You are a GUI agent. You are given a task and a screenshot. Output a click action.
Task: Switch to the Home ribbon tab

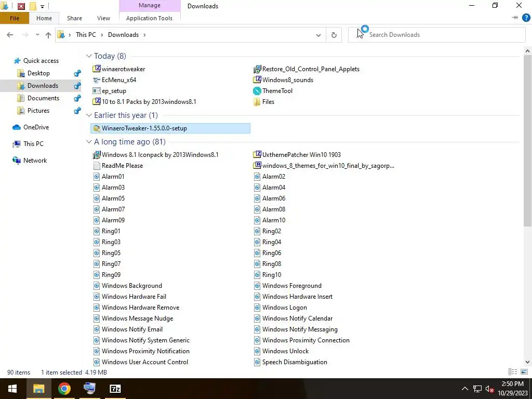click(x=44, y=18)
